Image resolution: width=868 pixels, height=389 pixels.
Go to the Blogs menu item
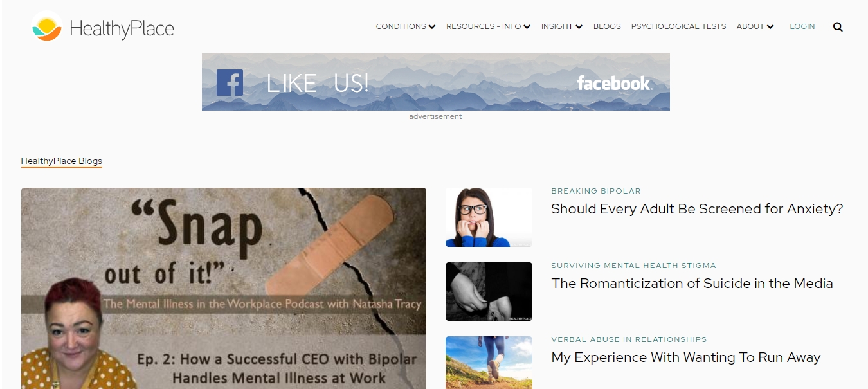point(607,26)
